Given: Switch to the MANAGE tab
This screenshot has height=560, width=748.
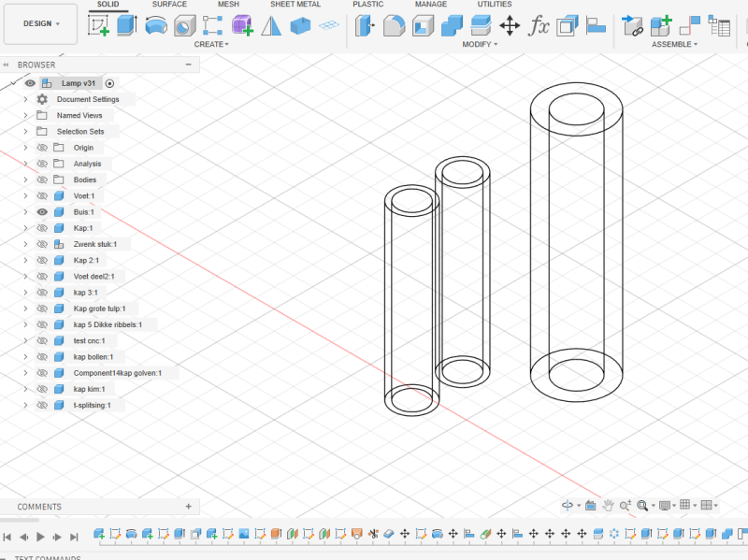Looking at the screenshot, I should point(431,5).
